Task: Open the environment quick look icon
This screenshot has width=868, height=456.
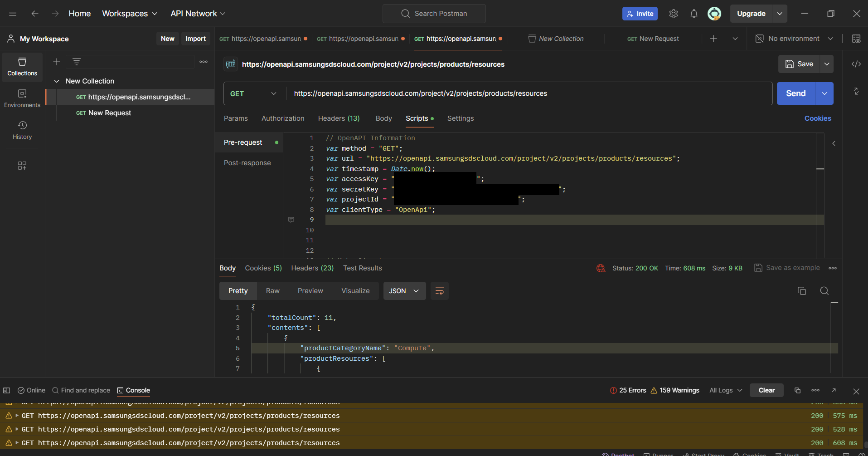Action: [x=856, y=39]
